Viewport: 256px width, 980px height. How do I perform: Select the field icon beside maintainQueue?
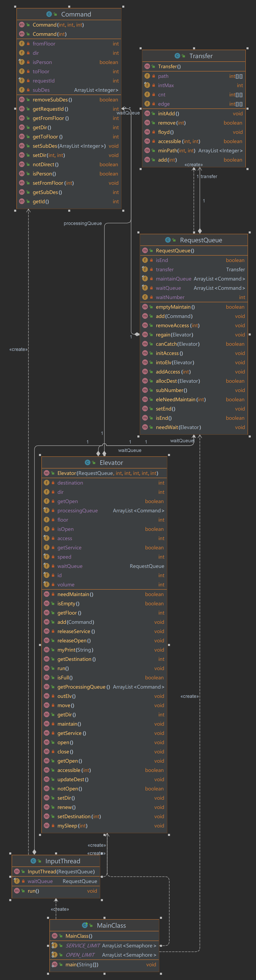145,279
